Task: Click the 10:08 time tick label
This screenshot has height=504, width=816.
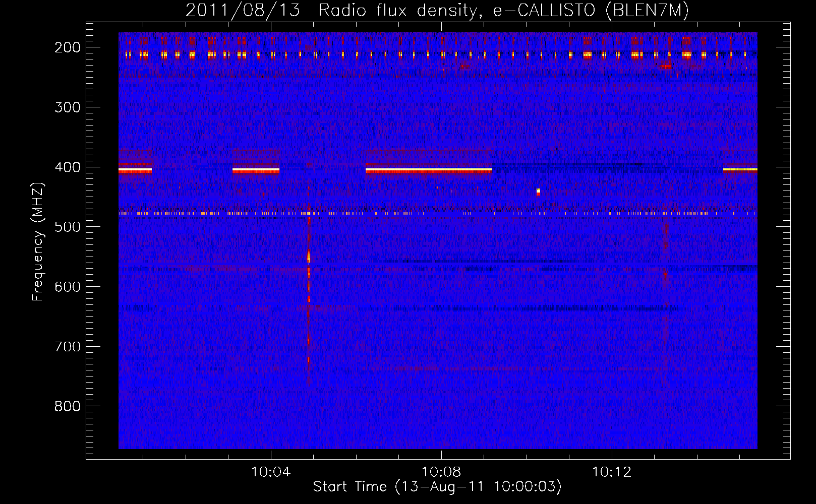Action: point(441,472)
